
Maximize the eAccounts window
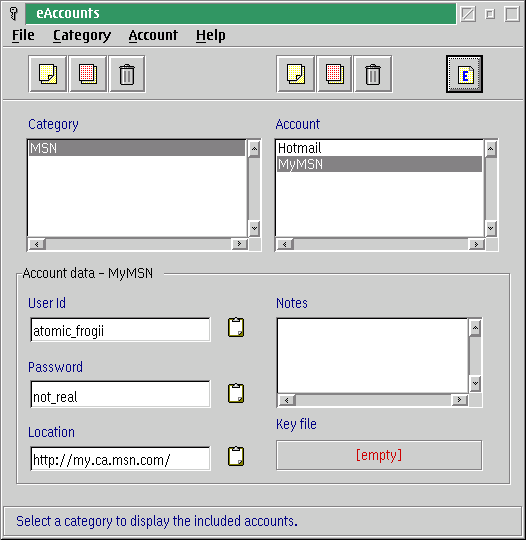(x=512, y=14)
